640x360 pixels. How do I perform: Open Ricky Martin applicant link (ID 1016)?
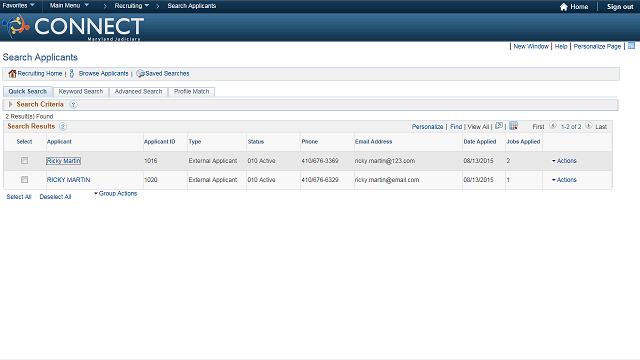[63, 161]
